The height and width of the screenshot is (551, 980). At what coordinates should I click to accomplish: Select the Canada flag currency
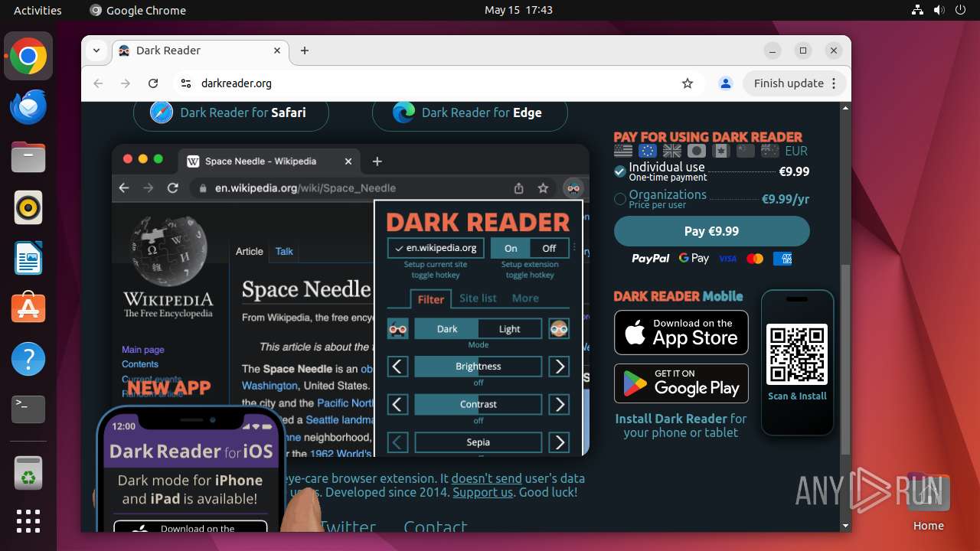pos(721,151)
